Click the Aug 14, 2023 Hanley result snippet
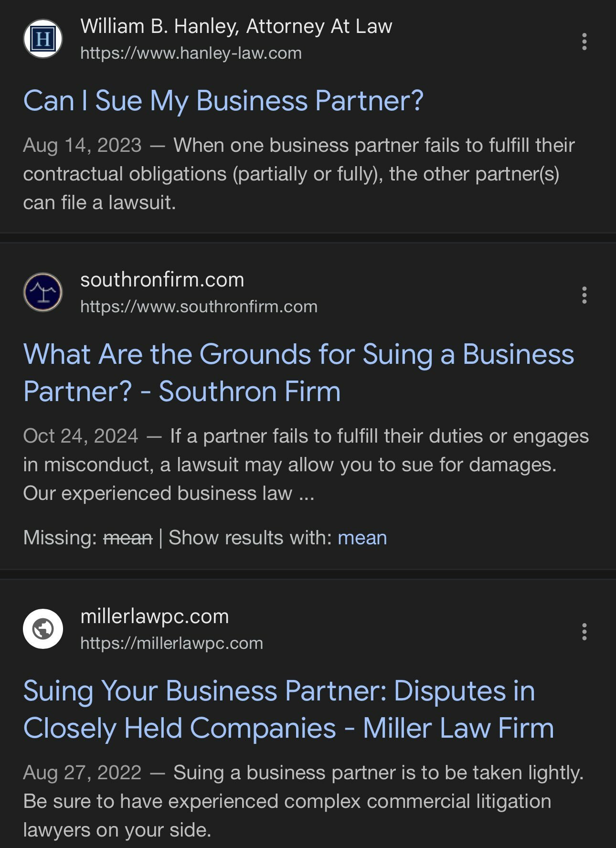The width and height of the screenshot is (616, 848). (299, 174)
